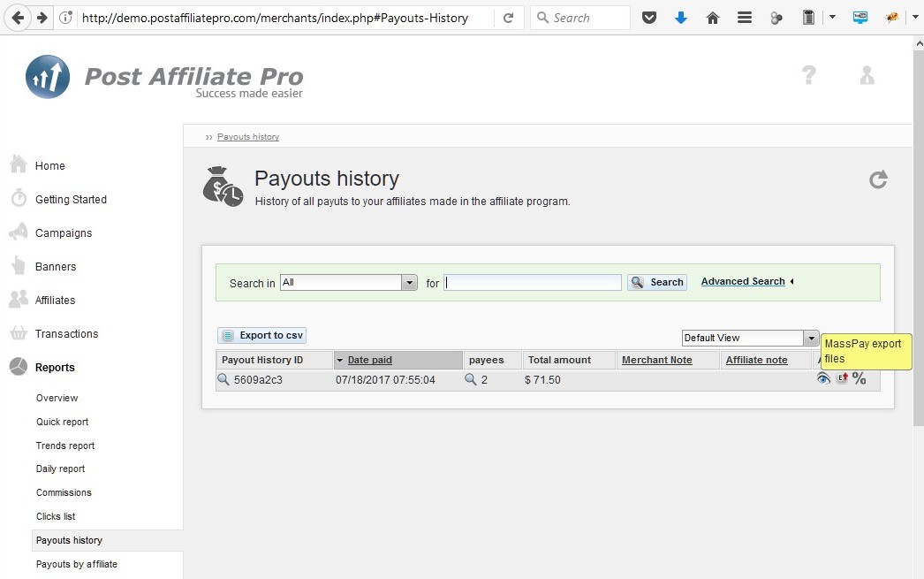
Task: Click the page vertical scrollbar
Action: pos(918,265)
